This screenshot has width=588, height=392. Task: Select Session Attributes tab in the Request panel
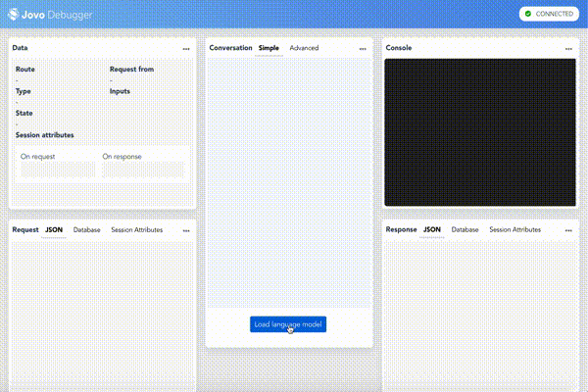(137, 230)
